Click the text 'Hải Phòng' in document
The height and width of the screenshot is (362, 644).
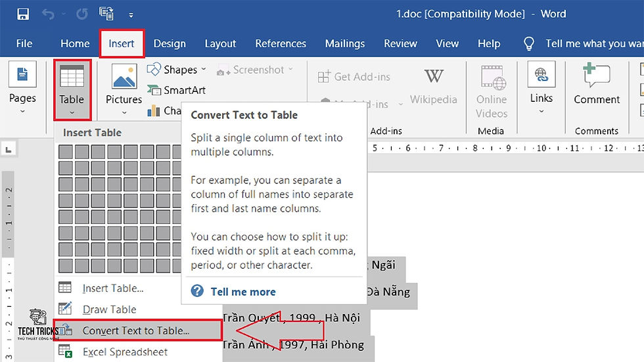point(337,345)
